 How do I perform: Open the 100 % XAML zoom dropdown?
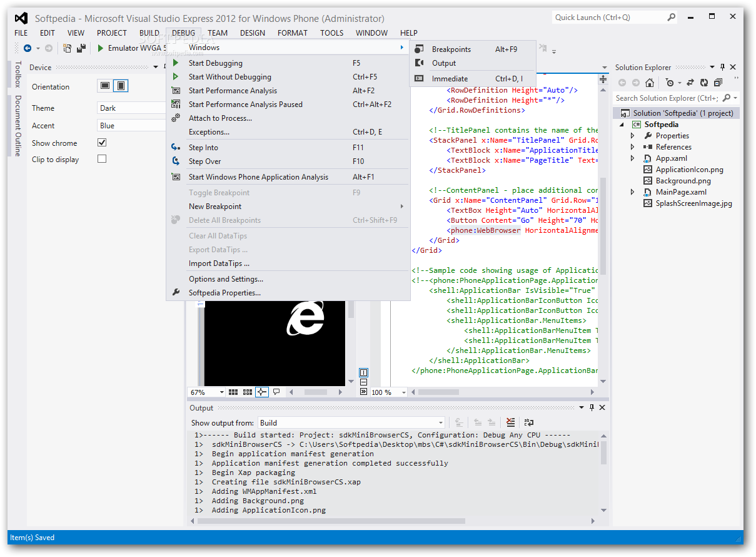403,392
